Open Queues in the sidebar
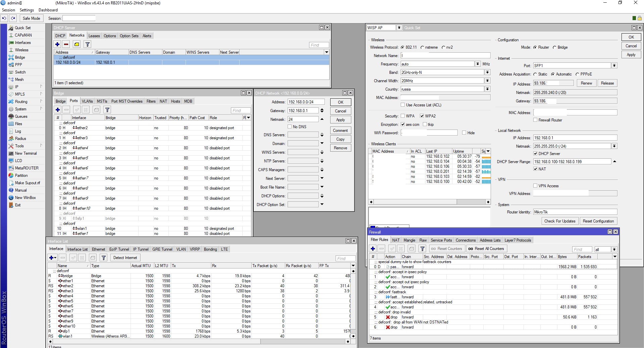The height and width of the screenshot is (348, 644). point(21,116)
